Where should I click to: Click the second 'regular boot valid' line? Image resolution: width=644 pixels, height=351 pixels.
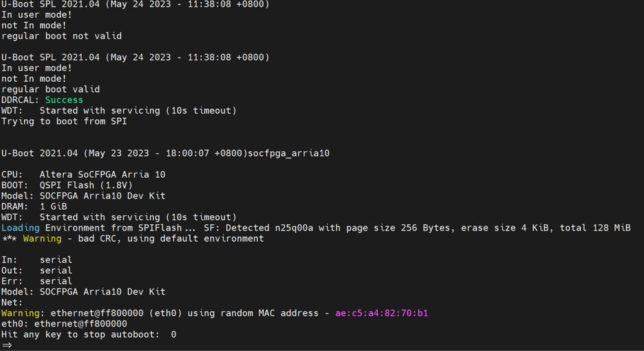pos(50,90)
